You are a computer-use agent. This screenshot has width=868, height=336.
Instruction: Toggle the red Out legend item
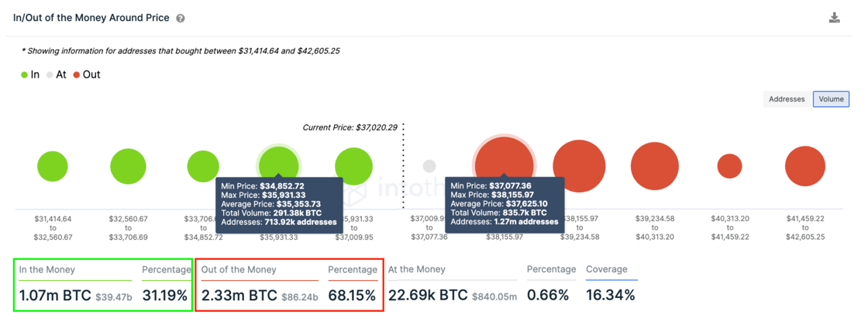pyautogui.click(x=87, y=74)
